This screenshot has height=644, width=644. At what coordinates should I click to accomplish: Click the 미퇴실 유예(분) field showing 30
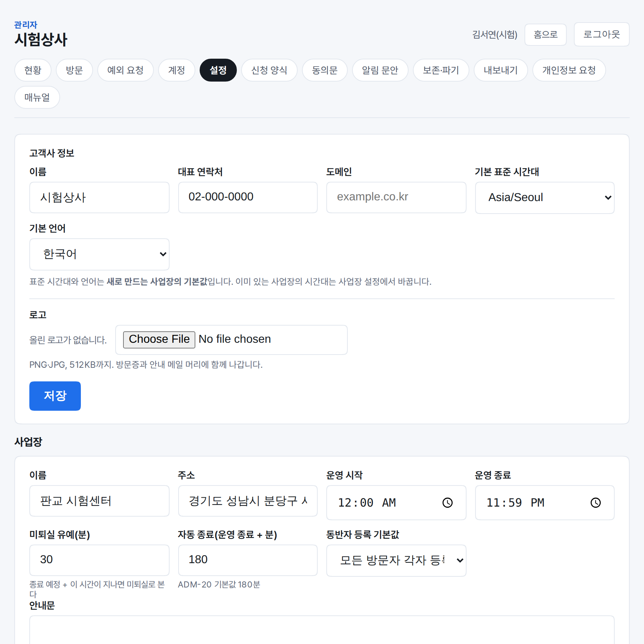(x=99, y=560)
